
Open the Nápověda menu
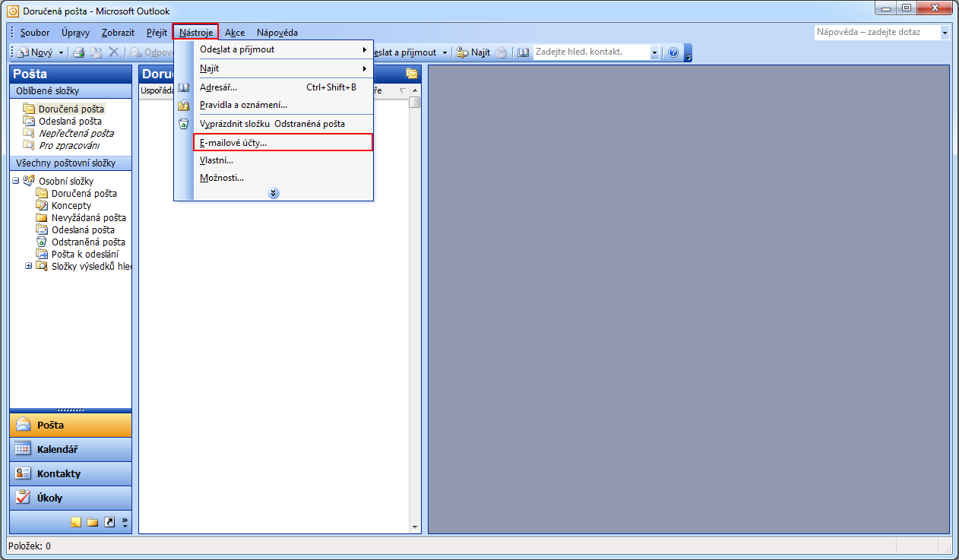(277, 33)
